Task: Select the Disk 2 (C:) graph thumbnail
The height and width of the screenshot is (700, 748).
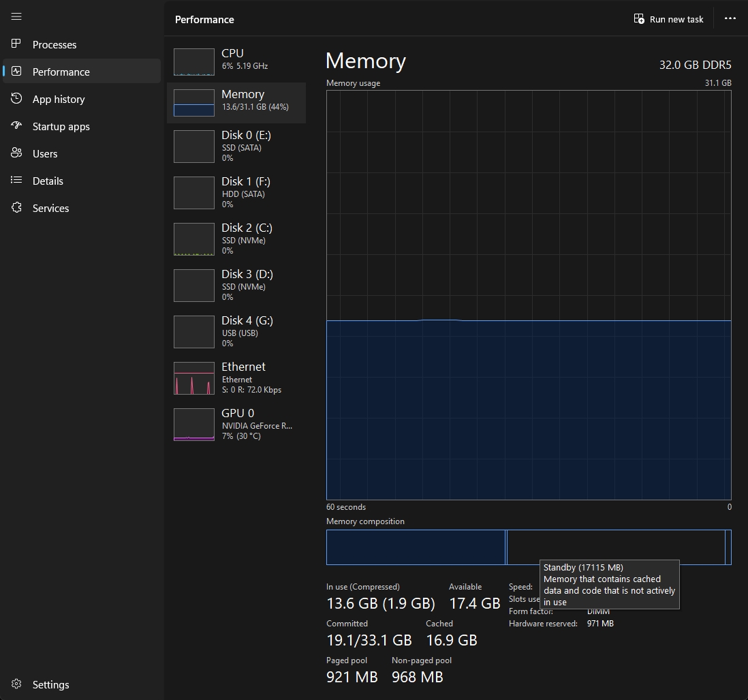Action: pos(193,239)
